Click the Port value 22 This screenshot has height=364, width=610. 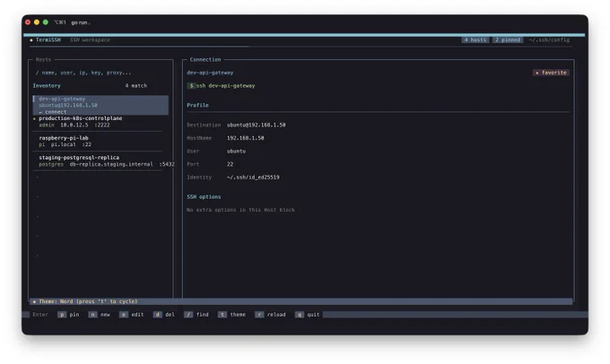point(230,164)
